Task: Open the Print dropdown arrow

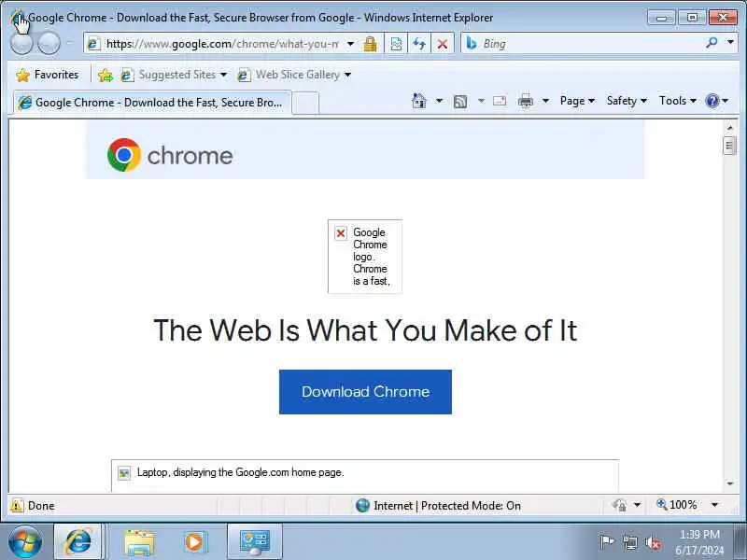Action: click(546, 101)
